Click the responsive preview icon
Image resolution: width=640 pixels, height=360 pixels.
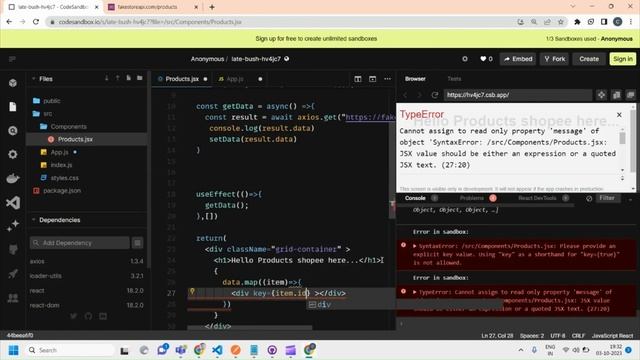pyautogui.click(x=616, y=95)
